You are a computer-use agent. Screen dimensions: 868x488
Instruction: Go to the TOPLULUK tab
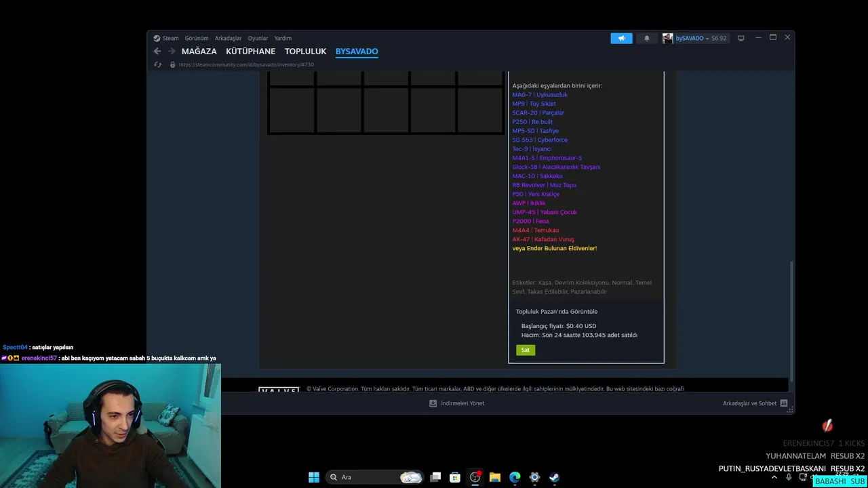305,52
